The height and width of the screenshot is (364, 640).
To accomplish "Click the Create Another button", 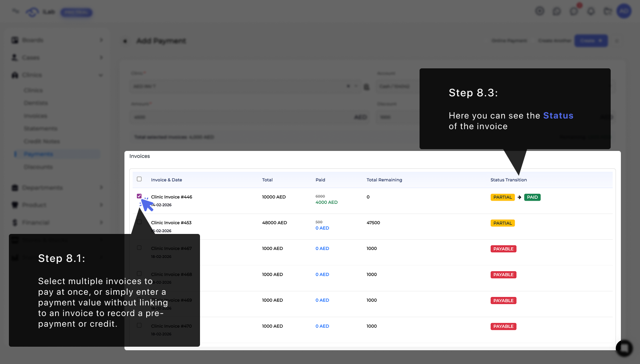I will pos(554,41).
